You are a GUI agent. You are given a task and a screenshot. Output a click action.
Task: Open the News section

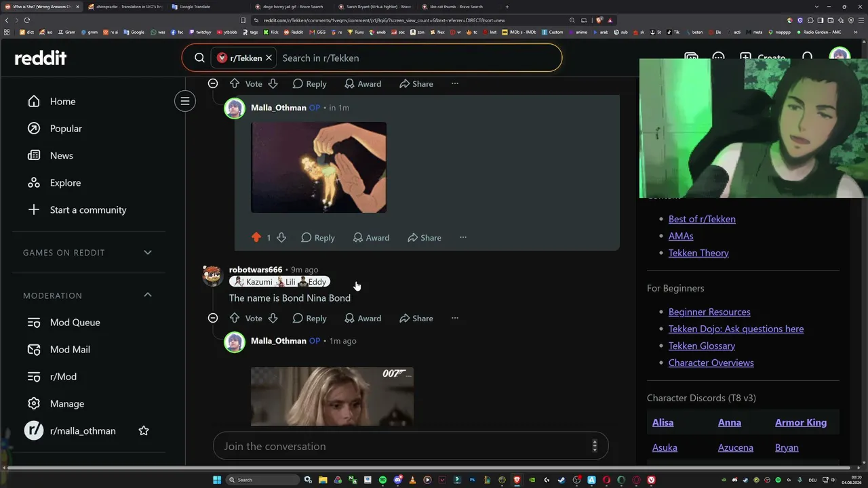[x=61, y=155]
